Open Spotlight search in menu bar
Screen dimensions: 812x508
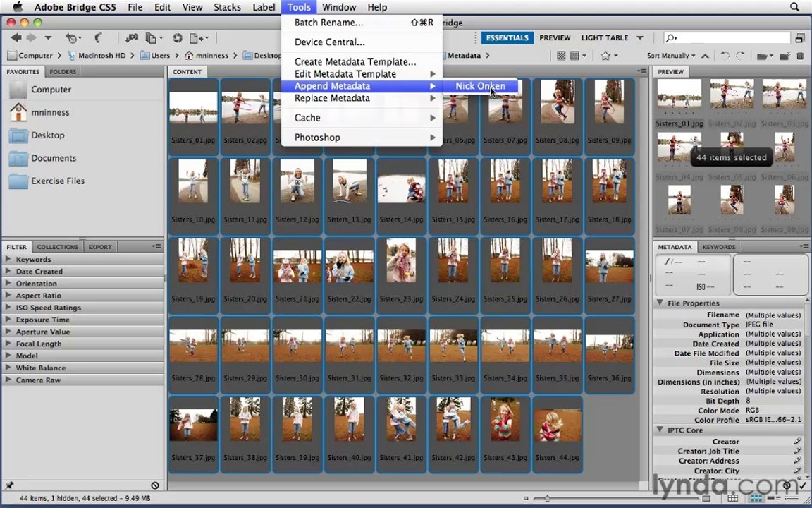tap(794, 7)
